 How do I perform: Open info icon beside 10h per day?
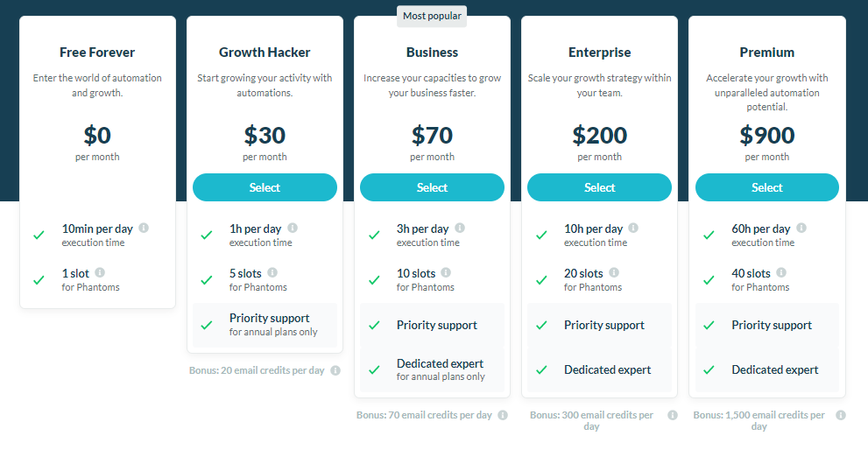tap(633, 228)
